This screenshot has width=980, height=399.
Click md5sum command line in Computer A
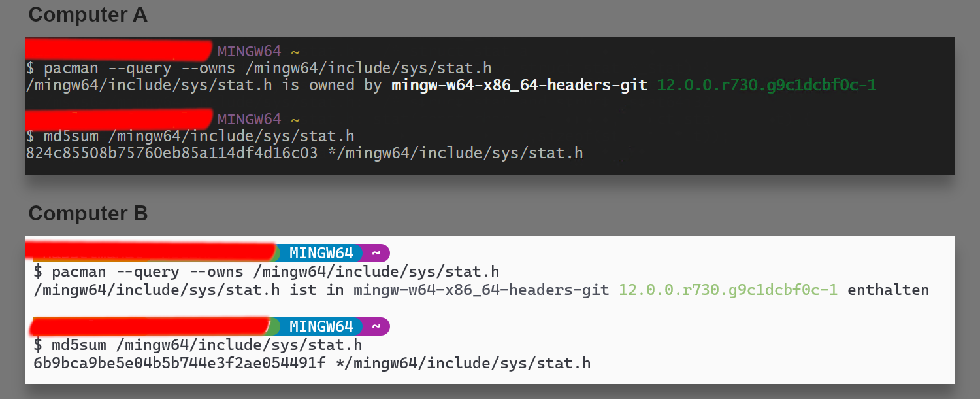[190, 136]
